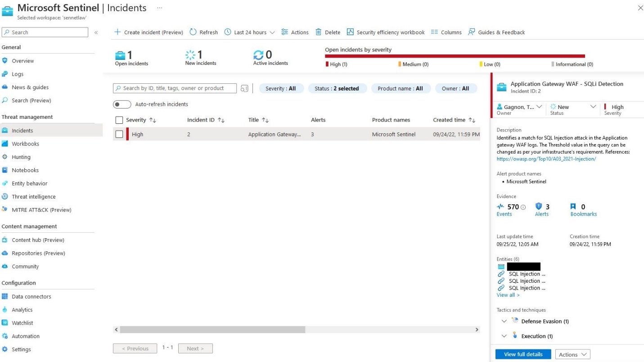Open the OWASP injection reference link
Viewport: 644px width, 362px height.
pos(546,159)
